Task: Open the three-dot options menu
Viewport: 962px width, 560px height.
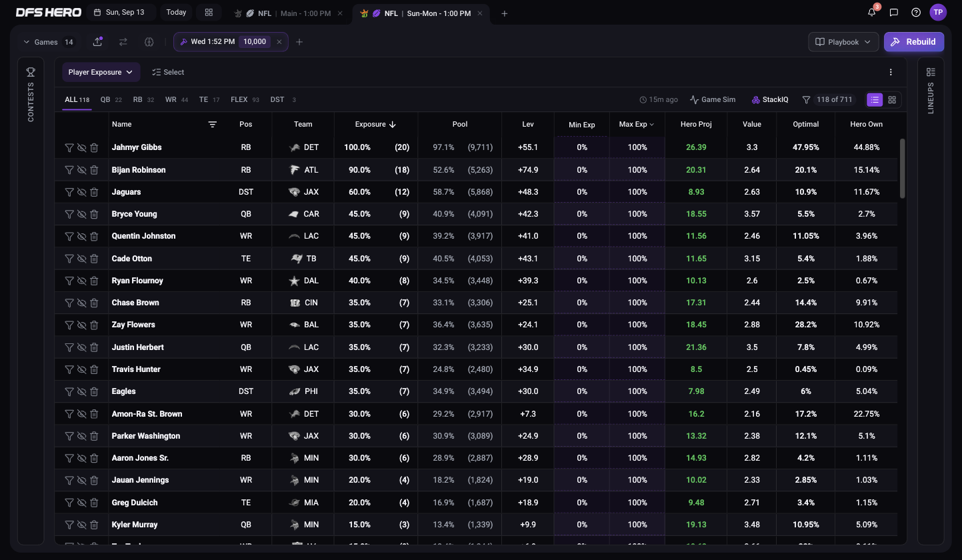Action: click(x=891, y=72)
